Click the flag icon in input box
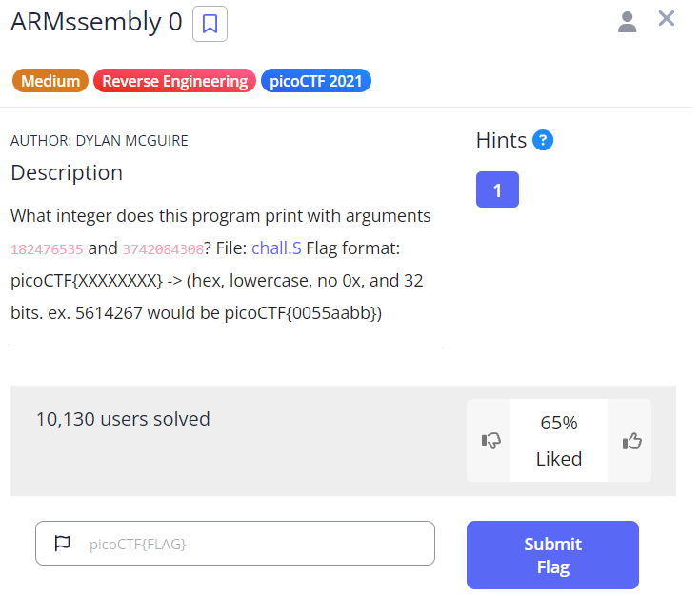The image size is (700, 596). [63, 544]
